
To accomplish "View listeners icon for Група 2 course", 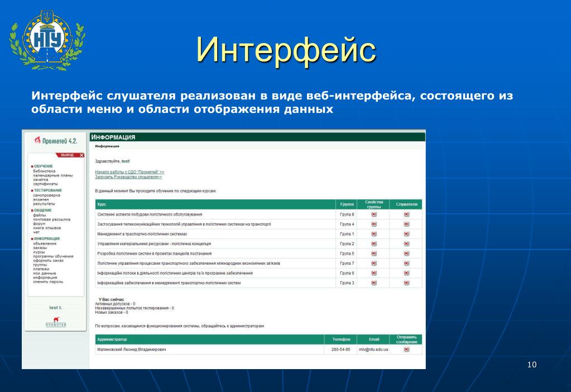I will 407,243.
